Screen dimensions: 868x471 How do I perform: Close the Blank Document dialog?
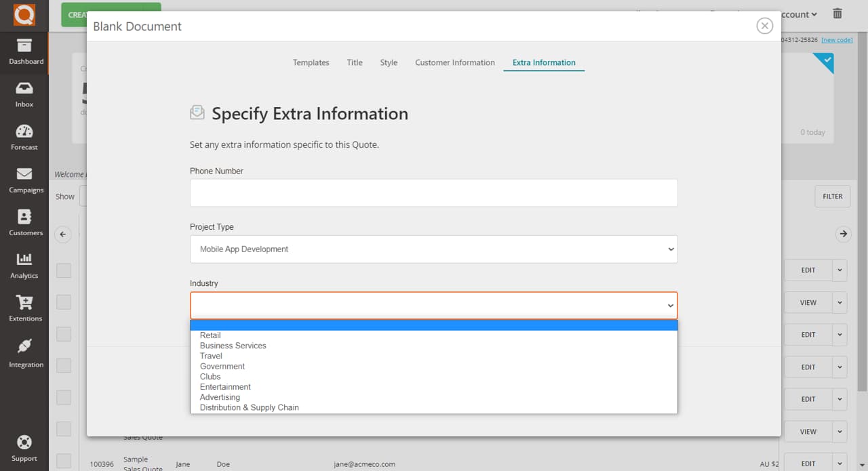coord(764,26)
